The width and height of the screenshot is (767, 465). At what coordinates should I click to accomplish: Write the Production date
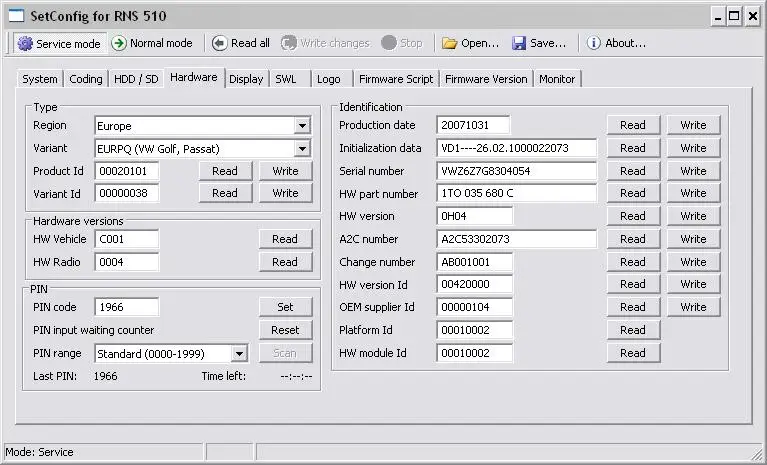tap(694, 125)
